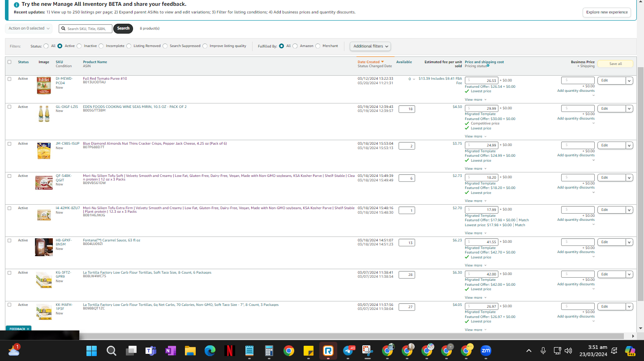Tick the select-all checkbox in table header
This screenshot has width=644, height=361.
[9, 62]
